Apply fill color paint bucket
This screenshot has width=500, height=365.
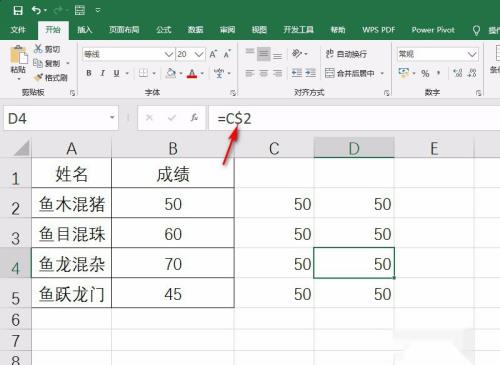[x=171, y=73]
